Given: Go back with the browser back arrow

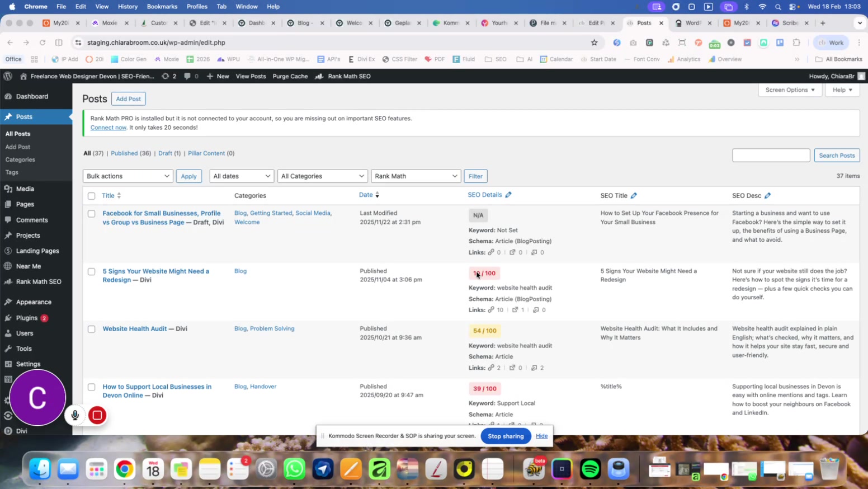Looking at the screenshot, I should click(10, 43).
